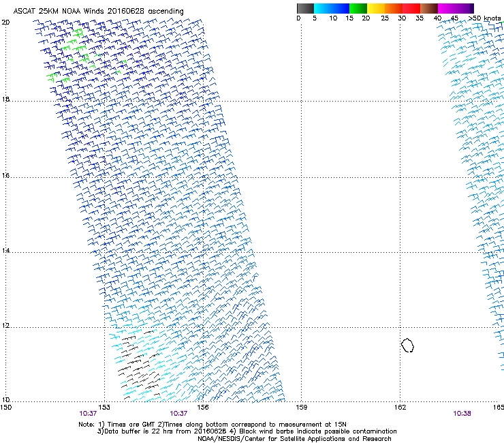Screen dimensions: 504x443
Task: Click the '>50 knots' legend label
Action: click(484, 18)
